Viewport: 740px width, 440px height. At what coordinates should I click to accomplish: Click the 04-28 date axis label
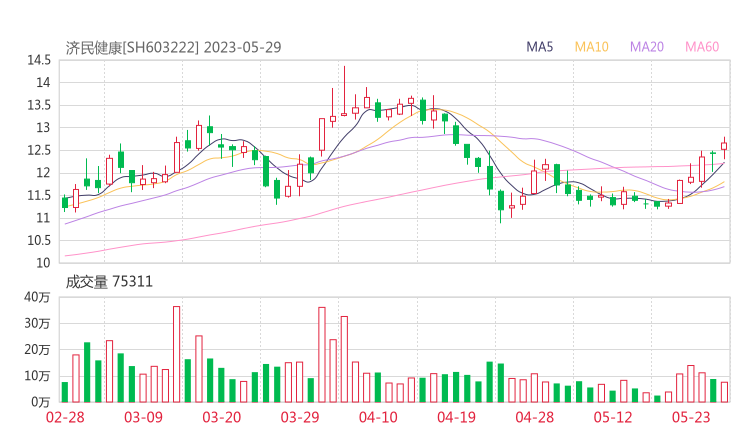535,417
